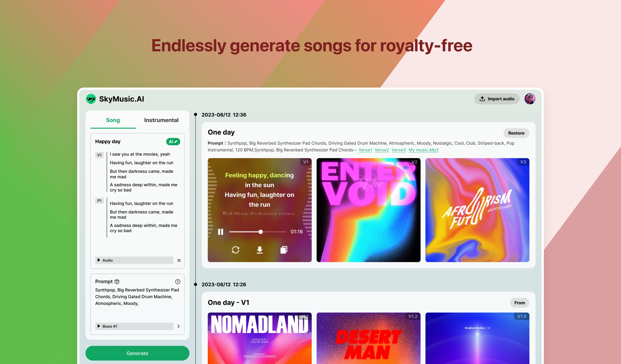Screen dimensions: 621x364
Task: Download the V1 track
Action: tap(259, 250)
